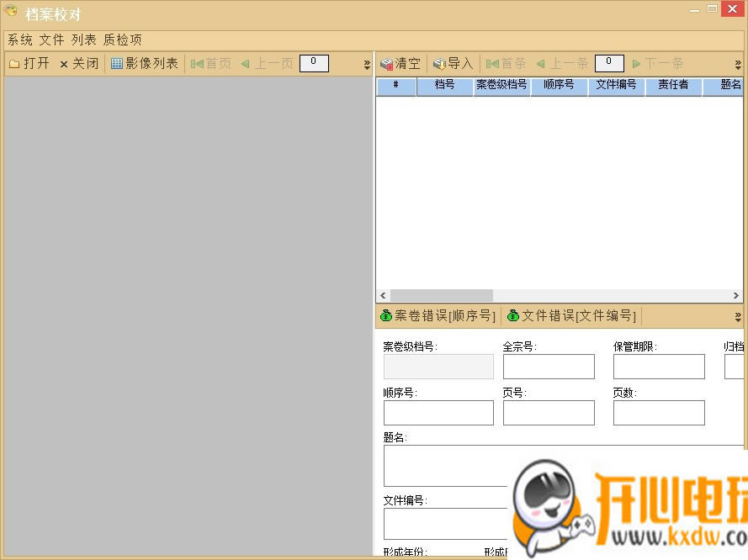This screenshot has height=560, width=748.
Task: Advance to next record via 下一条
Action: 665,63
